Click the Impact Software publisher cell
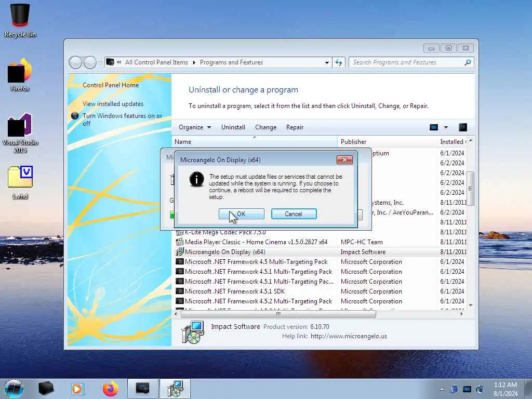 pyautogui.click(x=363, y=252)
